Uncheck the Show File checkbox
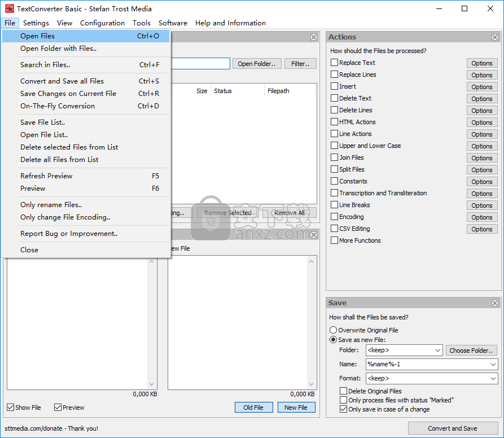This screenshot has height=438, width=504. point(11,408)
